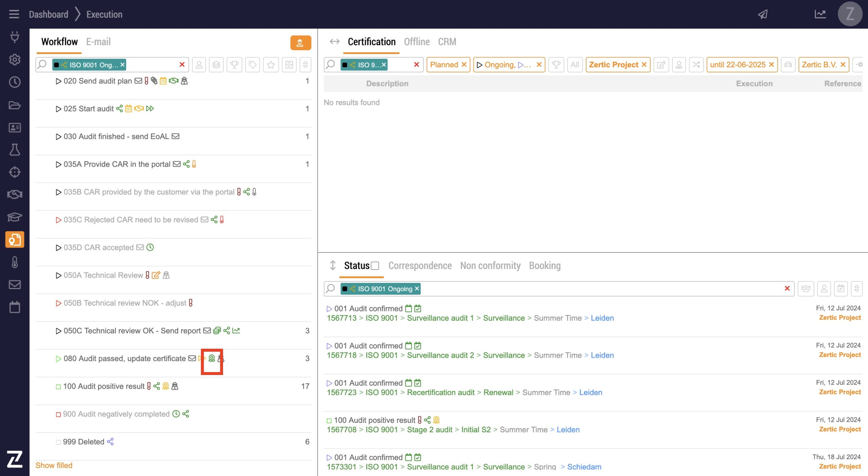Click the star filter icon in Workflow toolbar
868x476 pixels.
pyautogui.click(x=271, y=65)
